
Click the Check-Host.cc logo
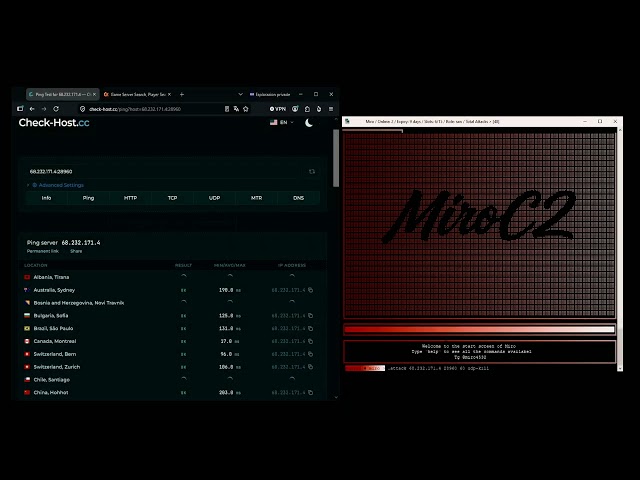point(54,122)
